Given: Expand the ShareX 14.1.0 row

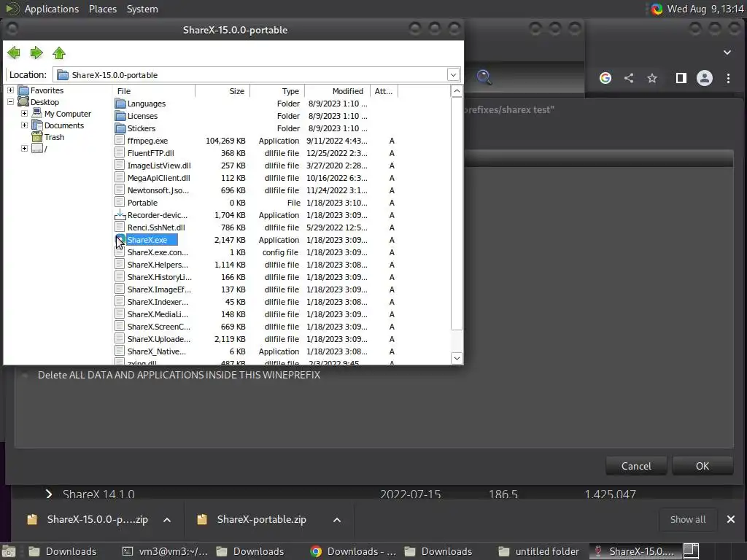Looking at the screenshot, I should click(49, 494).
